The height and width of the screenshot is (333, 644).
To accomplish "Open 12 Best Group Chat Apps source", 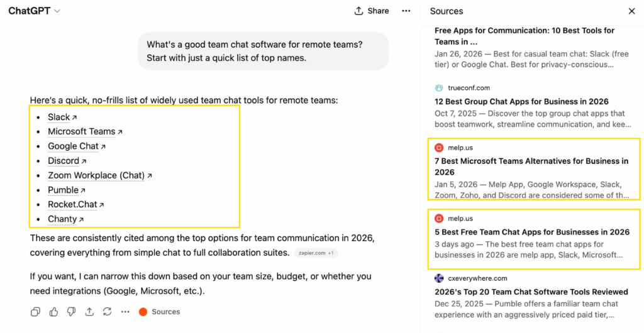I will click(521, 102).
